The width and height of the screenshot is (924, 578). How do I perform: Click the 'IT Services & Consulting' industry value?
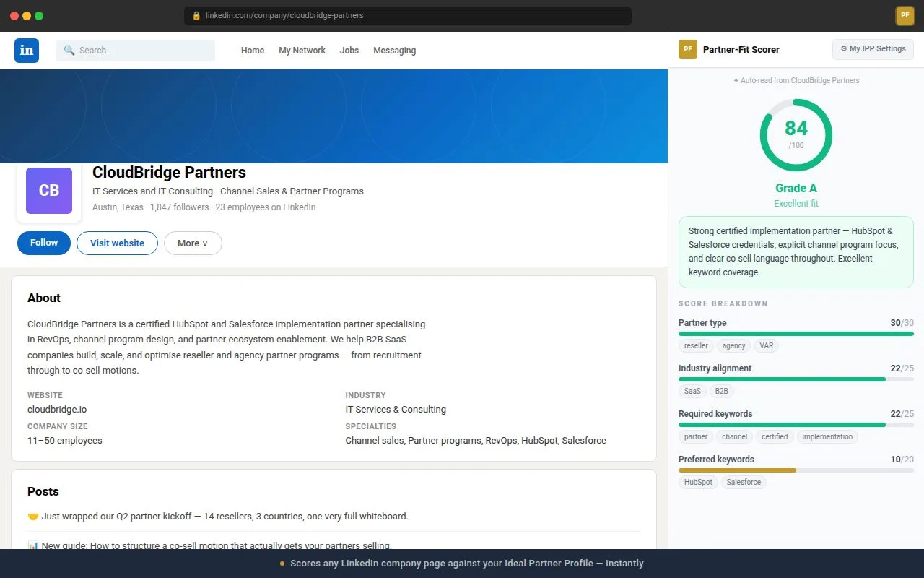(x=396, y=409)
